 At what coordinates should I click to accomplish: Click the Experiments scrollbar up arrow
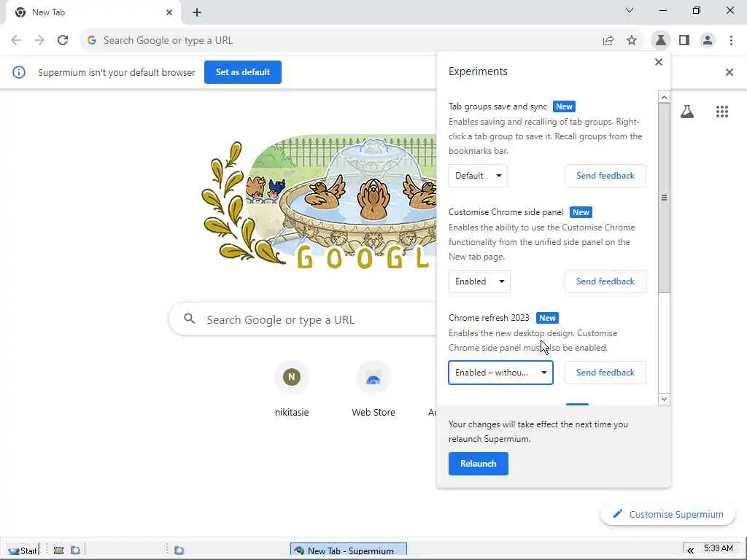pos(664,97)
